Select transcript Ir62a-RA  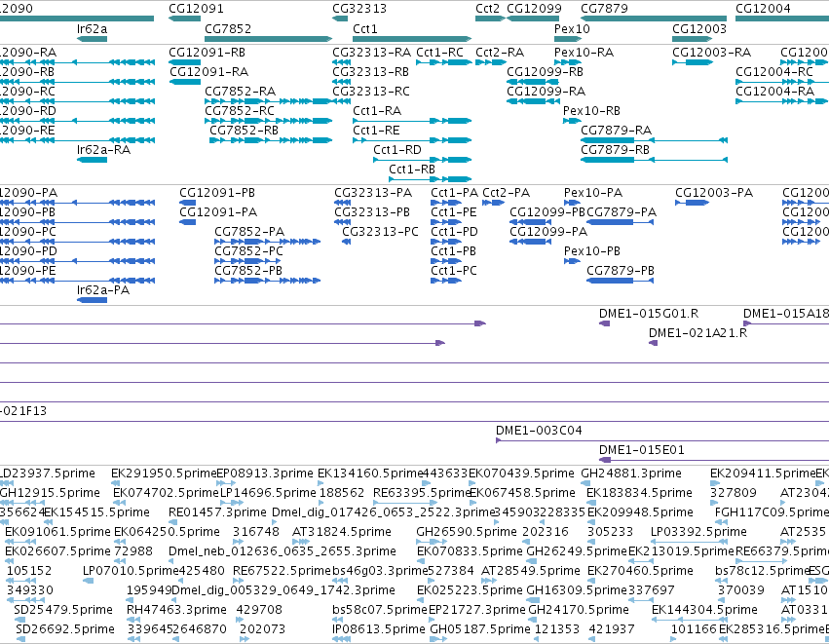click(x=92, y=160)
